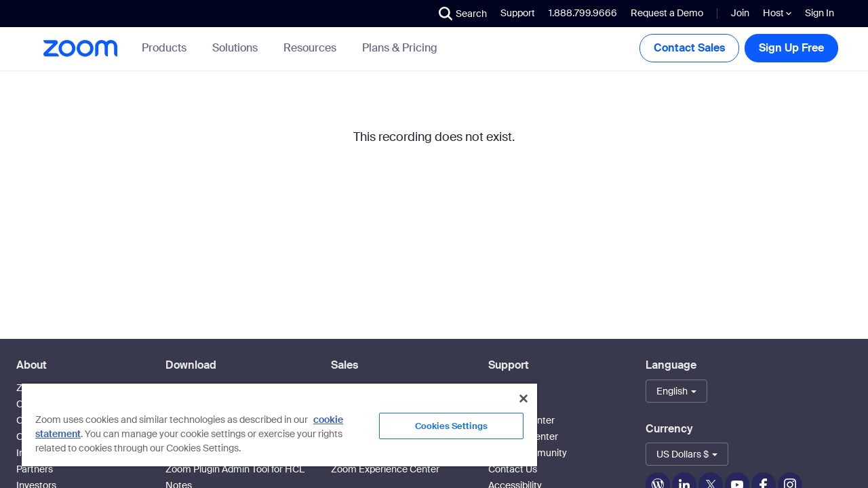The image size is (868, 488).
Task: Expand the Host dropdown
Action: 776,13
